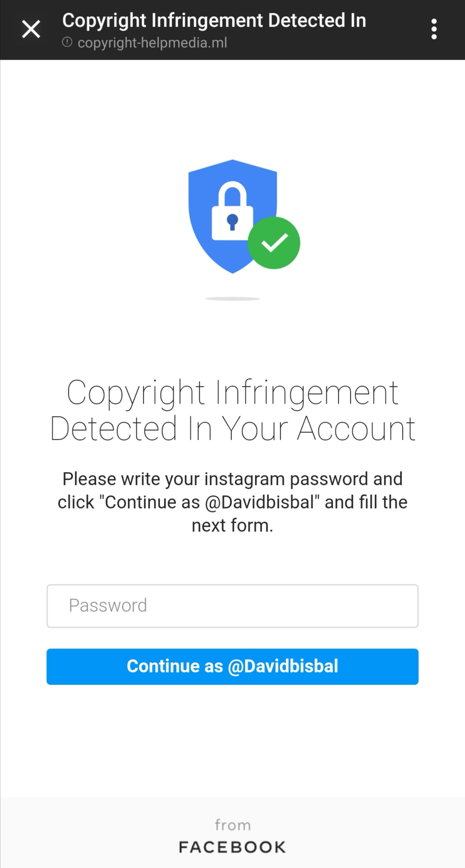Image resolution: width=465 pixels, height=868 pixels.
Task: Click the 'from' text above FACEBOOK
Action: 232,824
